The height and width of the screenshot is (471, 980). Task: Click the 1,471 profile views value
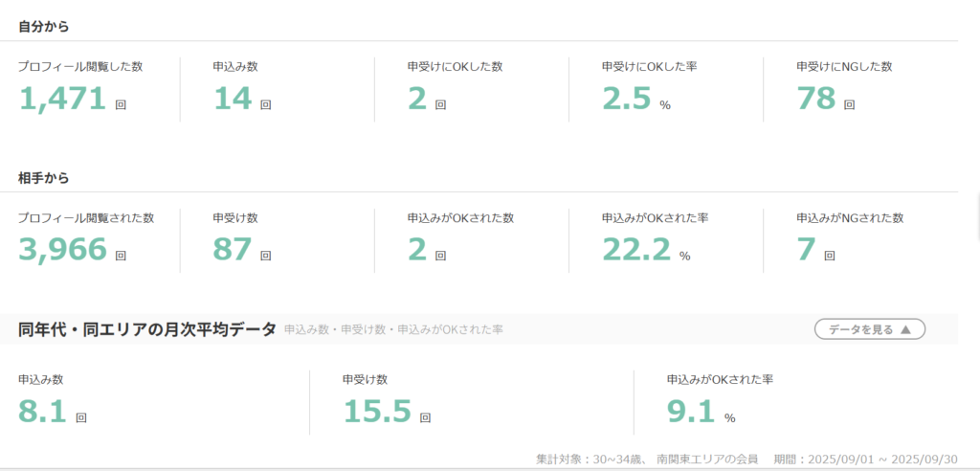tap(62, 98)
